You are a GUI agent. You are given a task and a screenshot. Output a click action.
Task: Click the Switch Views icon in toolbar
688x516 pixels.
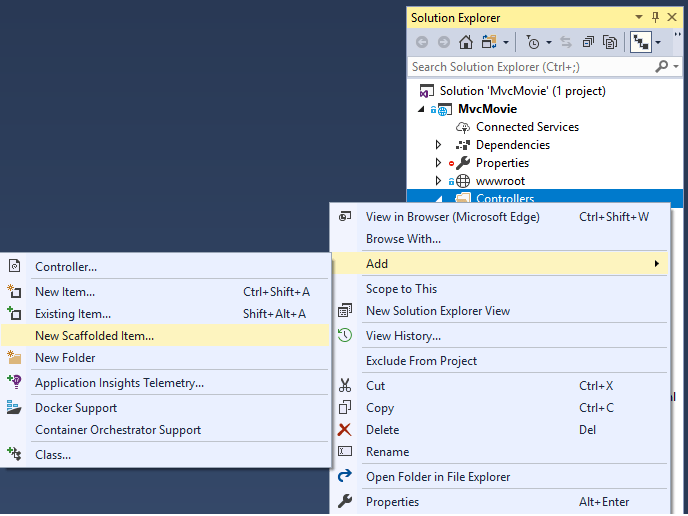(x=489, y=42)
